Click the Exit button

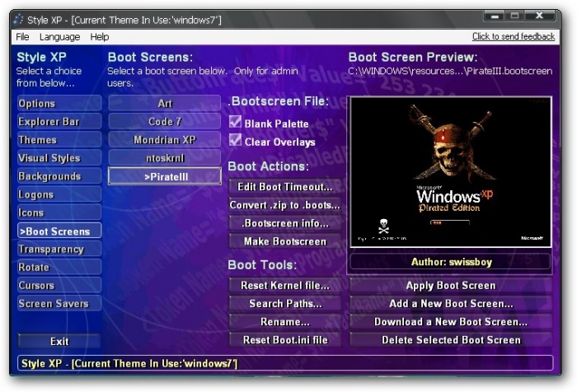(x=59, y=341)
